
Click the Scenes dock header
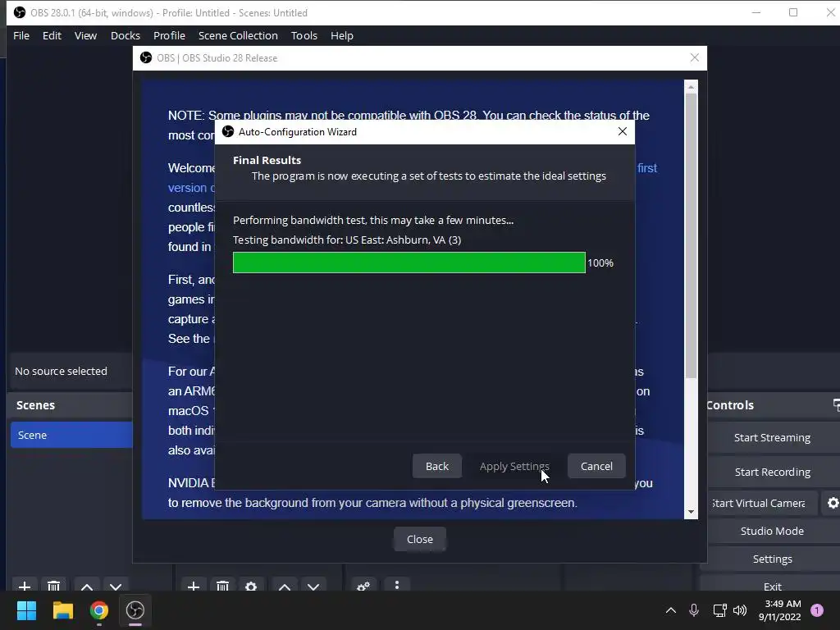70,405
